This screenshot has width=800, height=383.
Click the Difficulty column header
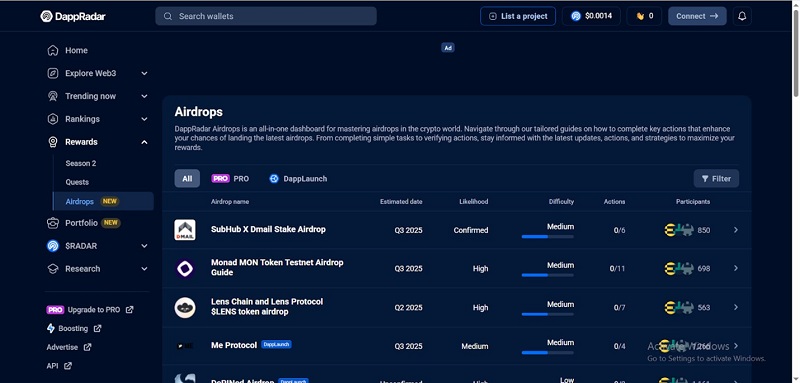[561, 202]
